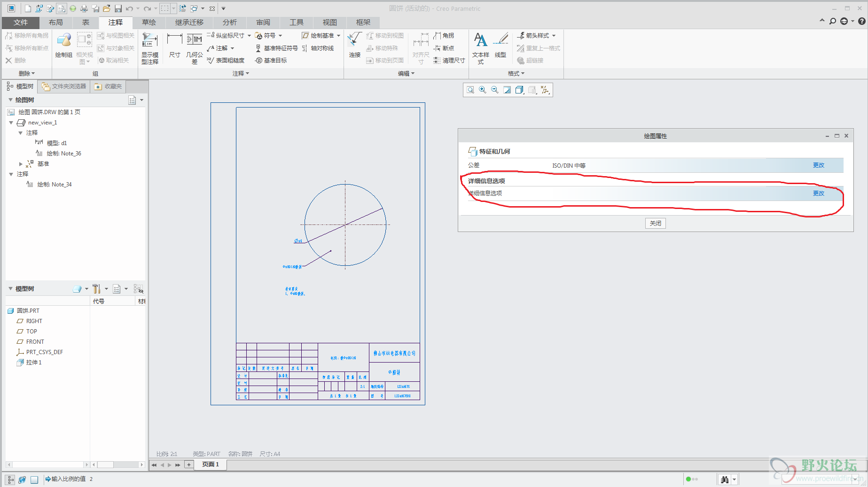The image size is (868, 487).
Task: Open Line Style (线型) settings
Action: pos(500,45)
